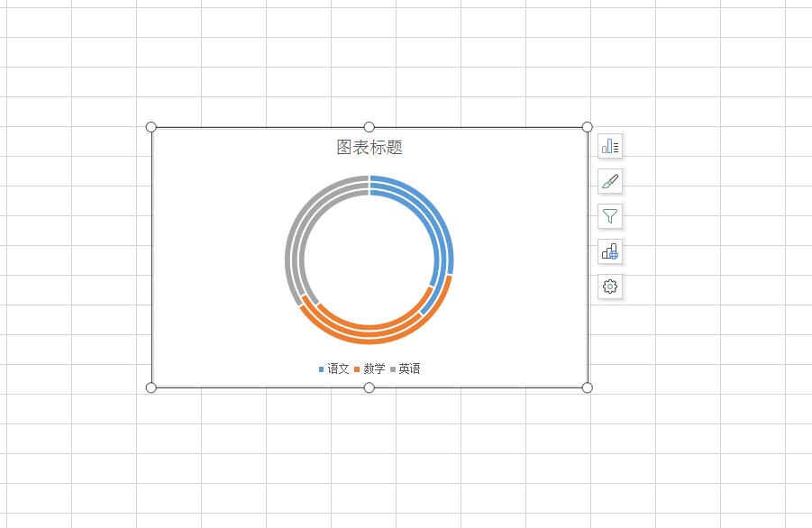Open the chart elements panel icon
Image resolution: width=812 pixels, height=528 pixels.
610,145
